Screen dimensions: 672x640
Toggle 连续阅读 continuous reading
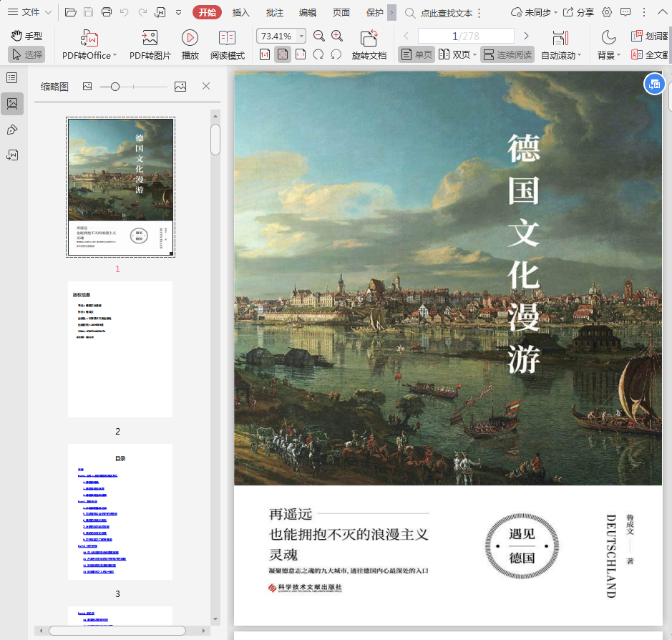point(507,54)
